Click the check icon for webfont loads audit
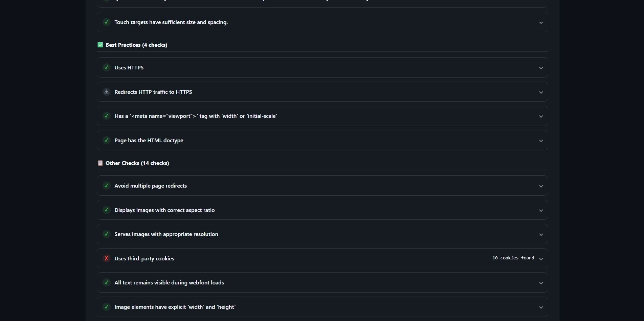Viewport: 644px width, 321px height. pos(107,282)
